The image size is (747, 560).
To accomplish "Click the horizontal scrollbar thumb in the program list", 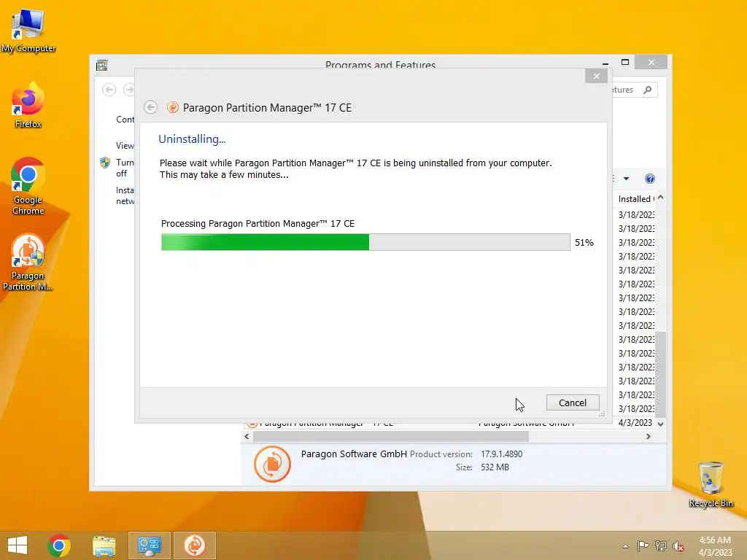I will click(x=391, y=436).
